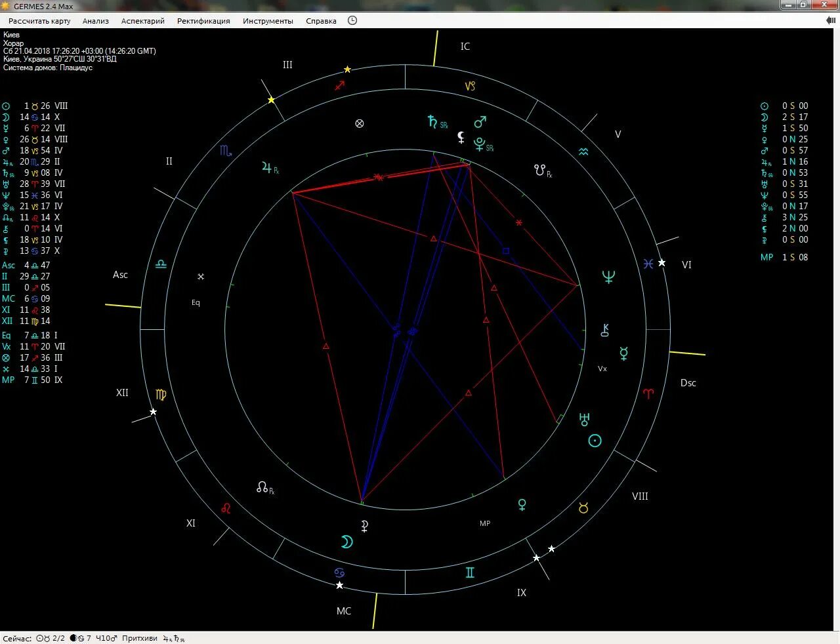This screenshot has height=644, width=840.
Task: Open the Аспектарий menu
Action: 143,21
